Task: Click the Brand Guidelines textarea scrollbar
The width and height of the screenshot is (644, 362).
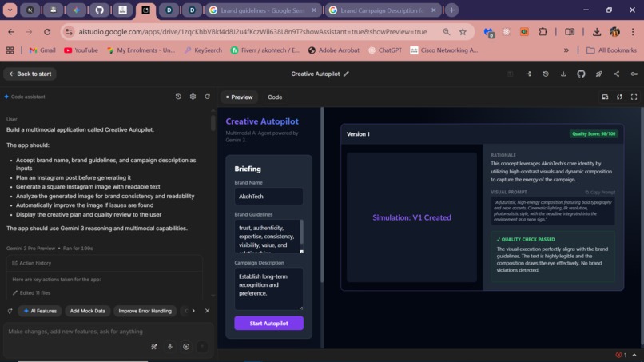Action: click(x=302, y=233)
